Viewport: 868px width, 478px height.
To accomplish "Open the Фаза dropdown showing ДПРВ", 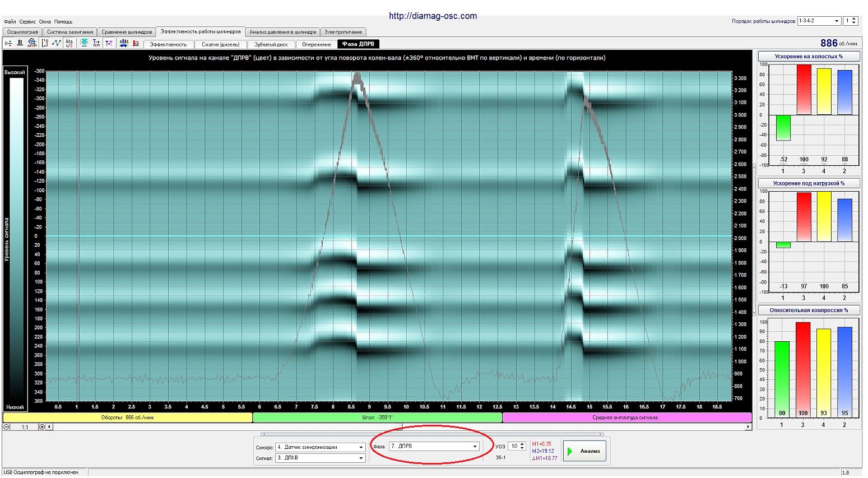I will point(434,447).
